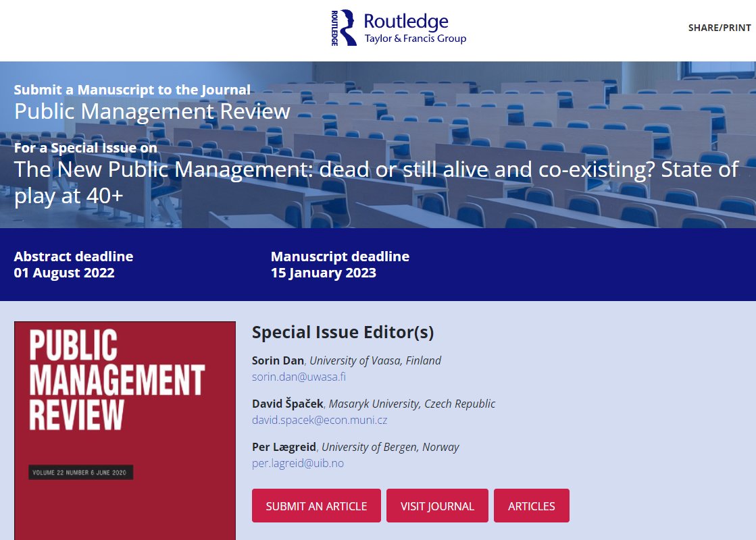Click 'Manuscript deadline' label
This screenshot has height=540, width=756.
click(x=340, y=256)
